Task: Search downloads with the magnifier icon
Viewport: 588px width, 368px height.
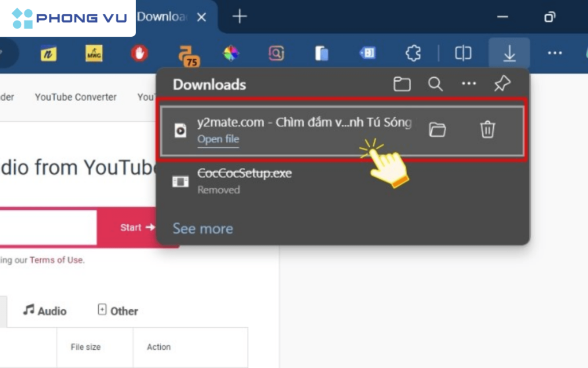Action: (x=435, y=85)
